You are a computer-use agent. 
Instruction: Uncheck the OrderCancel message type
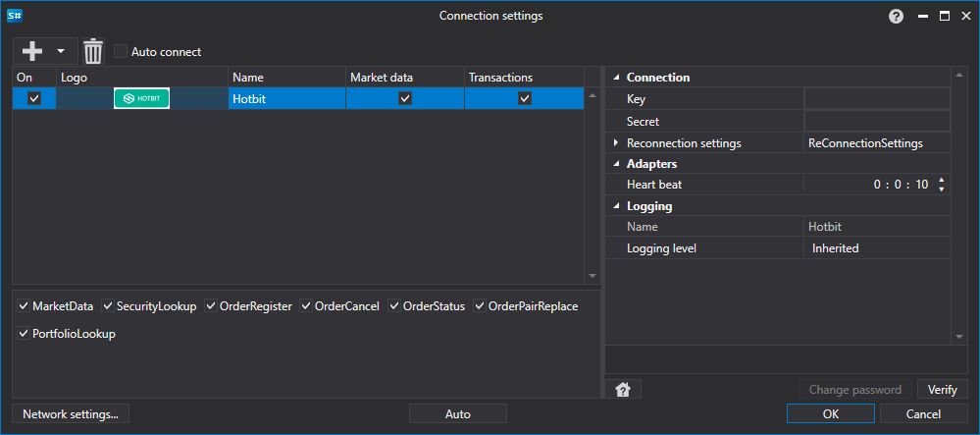(x=306, y=306)
